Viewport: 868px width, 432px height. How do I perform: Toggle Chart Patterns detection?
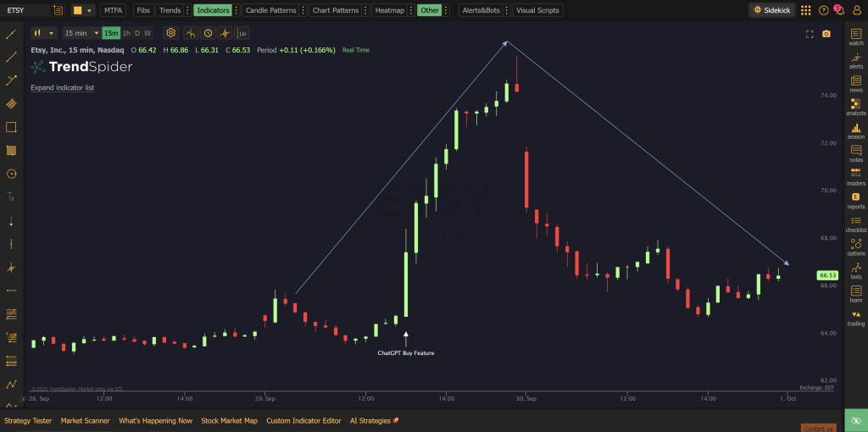336,10
